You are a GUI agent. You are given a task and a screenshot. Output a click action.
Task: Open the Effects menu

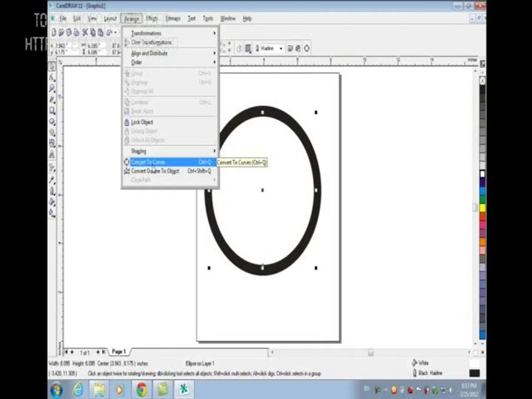[x=152, y=18]
